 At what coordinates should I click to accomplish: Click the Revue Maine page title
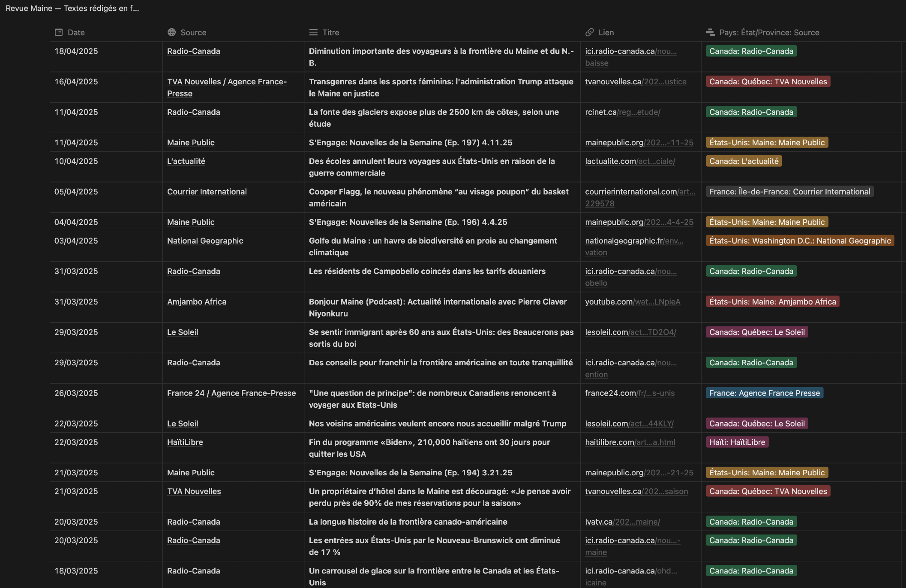click(x=72, y=8)
